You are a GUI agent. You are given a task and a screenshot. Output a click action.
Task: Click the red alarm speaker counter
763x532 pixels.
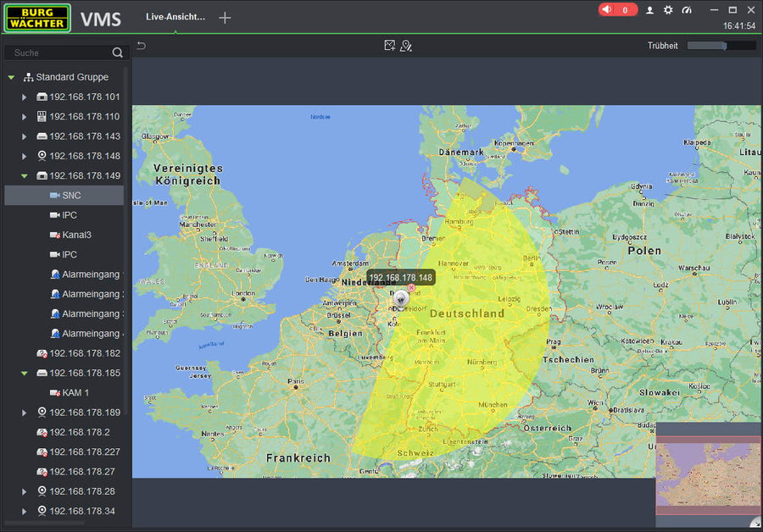coord(617,10)
